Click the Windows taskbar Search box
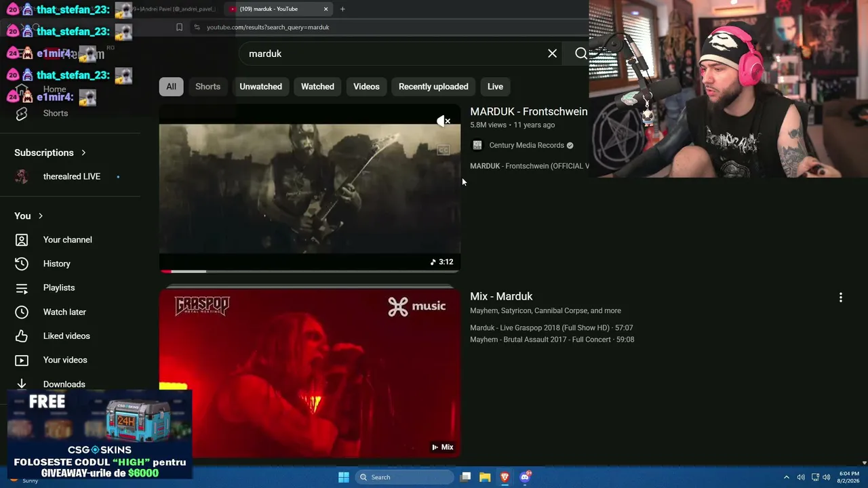 click(x=405, y=477)
